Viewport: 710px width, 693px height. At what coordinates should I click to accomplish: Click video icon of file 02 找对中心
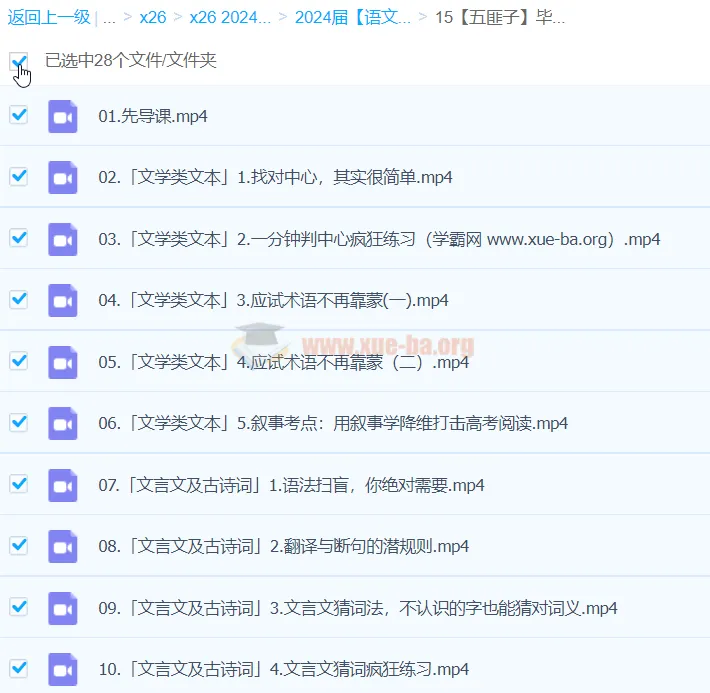click(63, 178)
